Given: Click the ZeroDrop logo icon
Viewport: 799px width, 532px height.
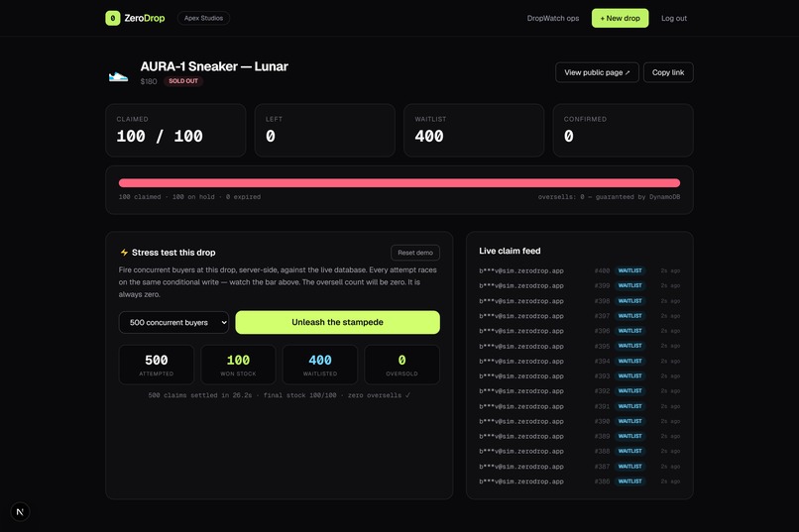Looking at the screenshot, I should (x=113, y=18).
